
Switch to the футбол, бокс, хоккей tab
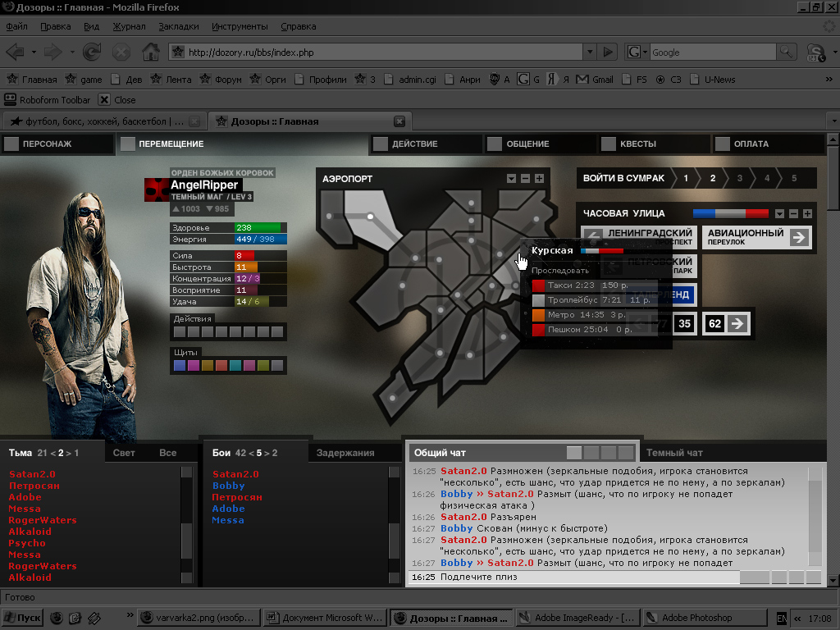point(104,121)
